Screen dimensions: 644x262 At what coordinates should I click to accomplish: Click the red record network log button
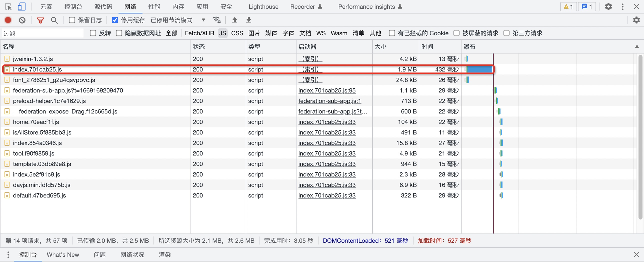click(x=8, y=20)
